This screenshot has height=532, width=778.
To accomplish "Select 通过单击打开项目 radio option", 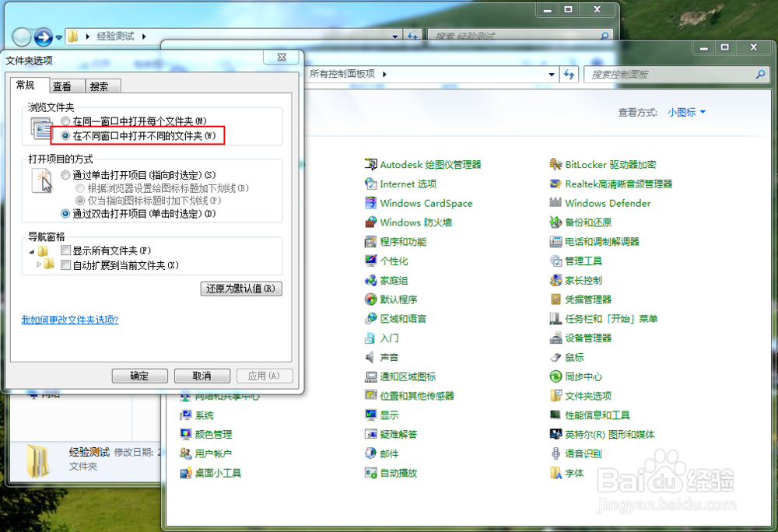I will coord(65,174).
